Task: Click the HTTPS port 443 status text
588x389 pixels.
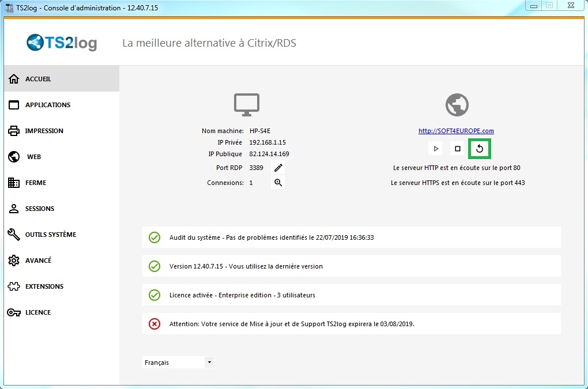Action: pyautogui.click(x=458, y=183)
